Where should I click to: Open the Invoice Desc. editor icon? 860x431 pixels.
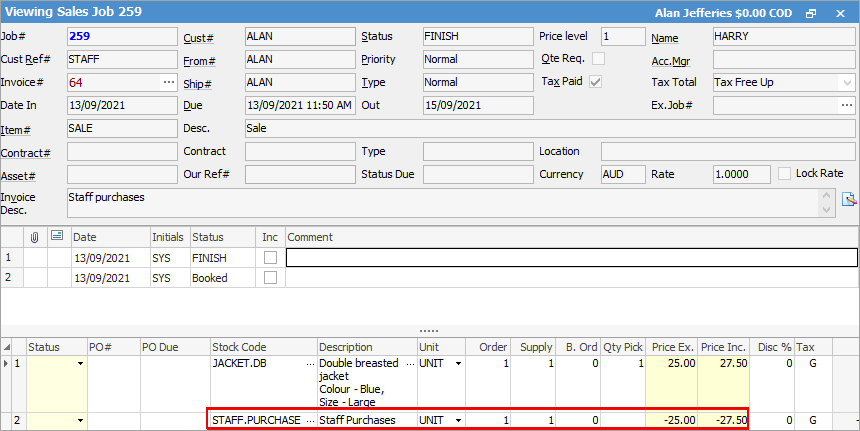(x=848, y=200)
